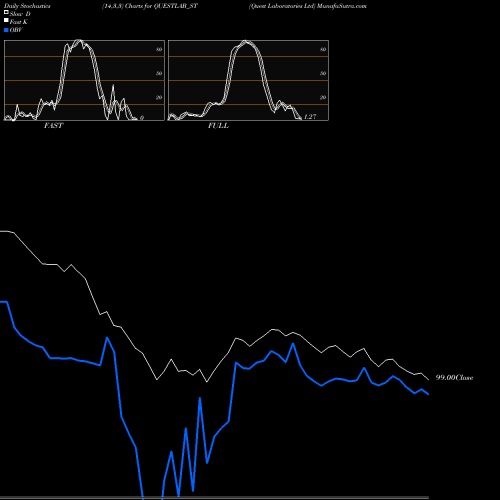Click the FULL stochastic chart panel

(x=248, y=80)
